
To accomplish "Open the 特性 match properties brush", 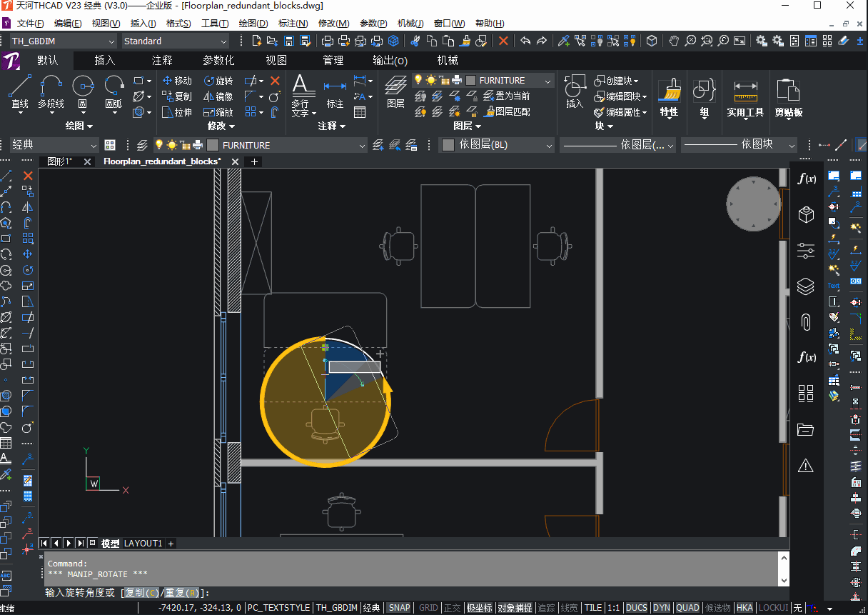I will [x=670, y=98].
